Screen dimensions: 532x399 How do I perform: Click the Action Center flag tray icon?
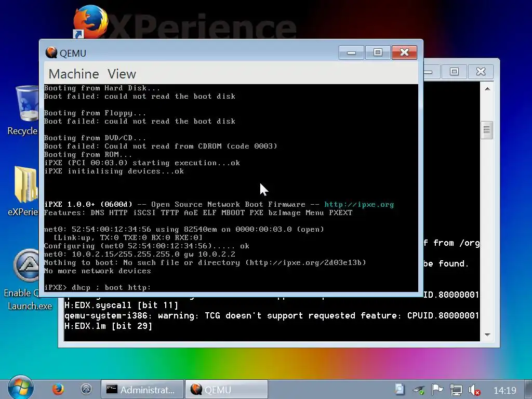pyautogui.click(x=437, y=390)
